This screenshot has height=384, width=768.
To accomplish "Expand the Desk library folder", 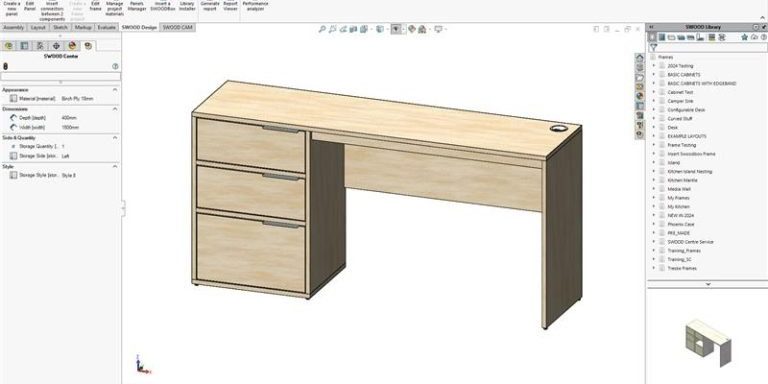I will (653, 127).
